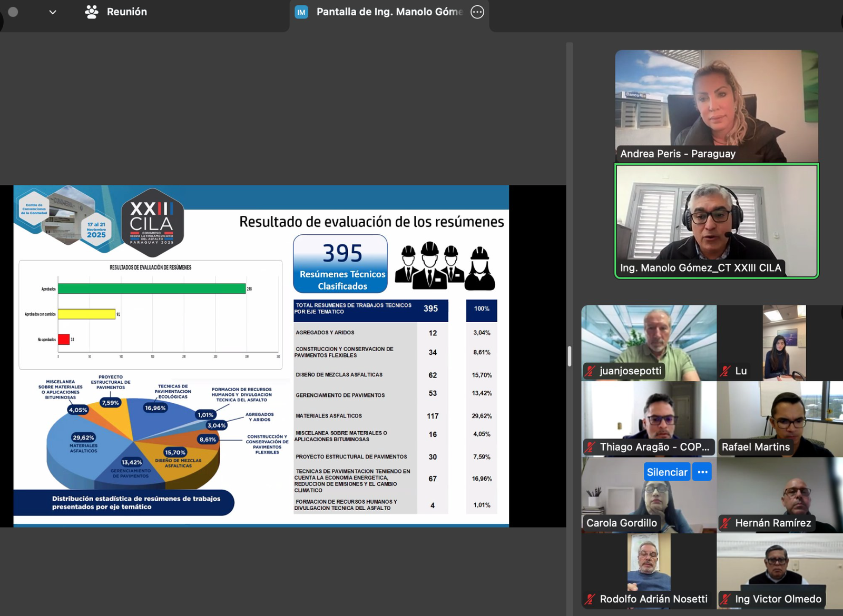Click the Andrea Peris - Paraguay name label

[678, 154]
